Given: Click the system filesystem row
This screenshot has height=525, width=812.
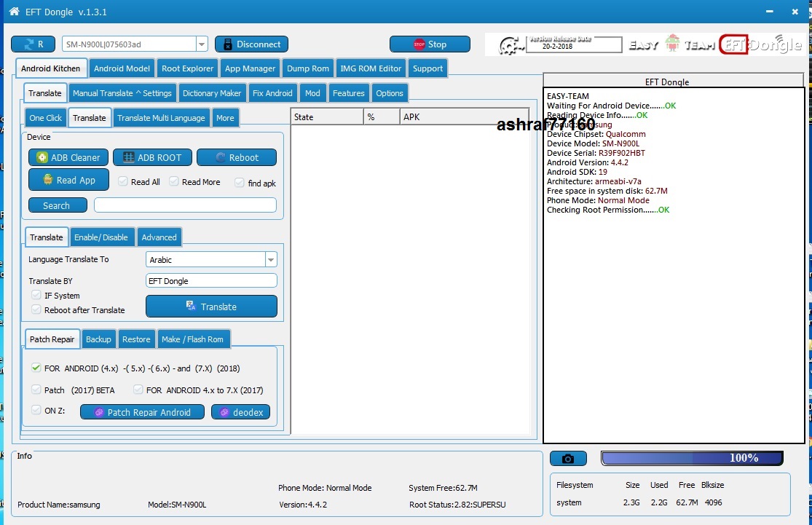Looking at the screenshot, I should [639, 502].
